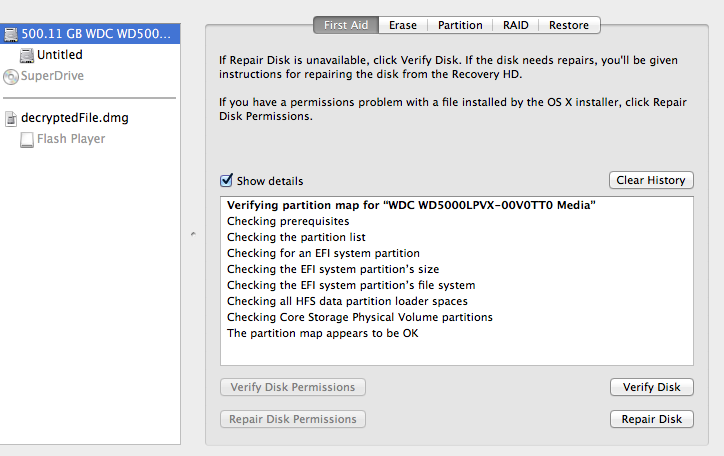Start Repair Disk
724x456 pixels.
pyautogui.click(x=652, y=419)
